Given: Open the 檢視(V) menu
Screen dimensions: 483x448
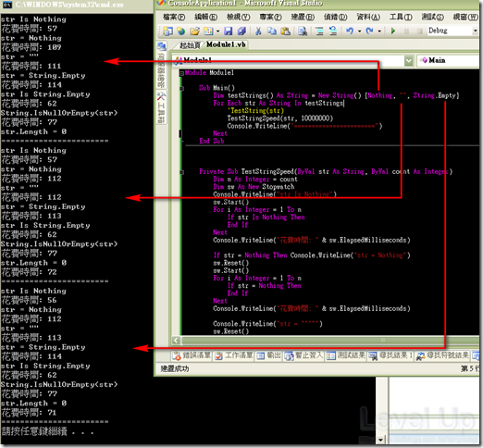Looking at the screenshot, I should point(239,17).
